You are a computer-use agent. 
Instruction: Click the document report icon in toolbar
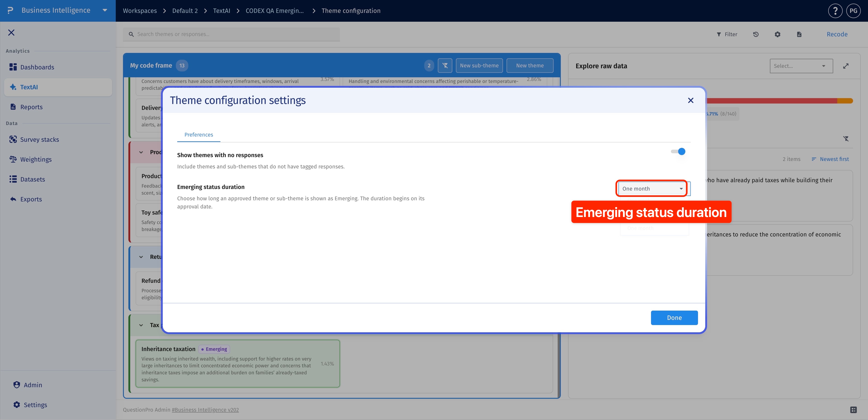(799, 34)
